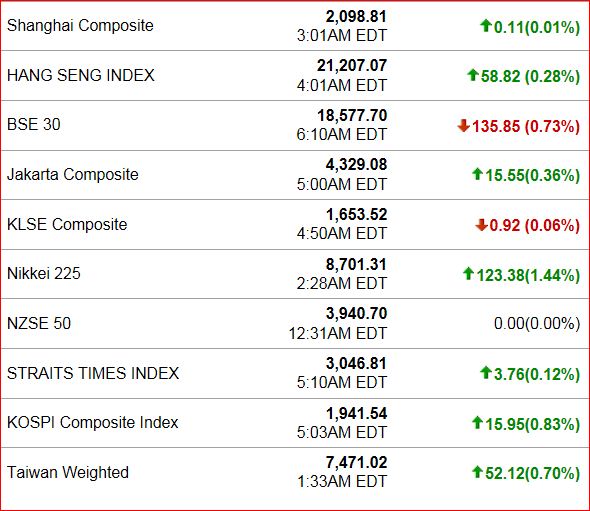This screenshot has height=511, width=590.
Task: Open Nikkei 225 index details
Action: pyautogui.click(x=44, y=274)
